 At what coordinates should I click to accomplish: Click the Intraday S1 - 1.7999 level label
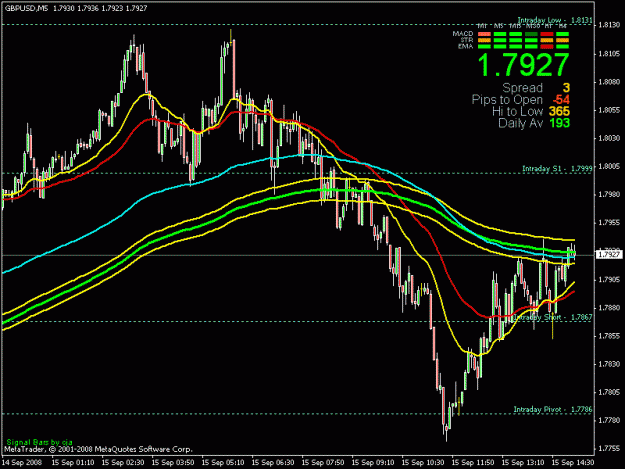pyautogui.click(x=557, y=169)
